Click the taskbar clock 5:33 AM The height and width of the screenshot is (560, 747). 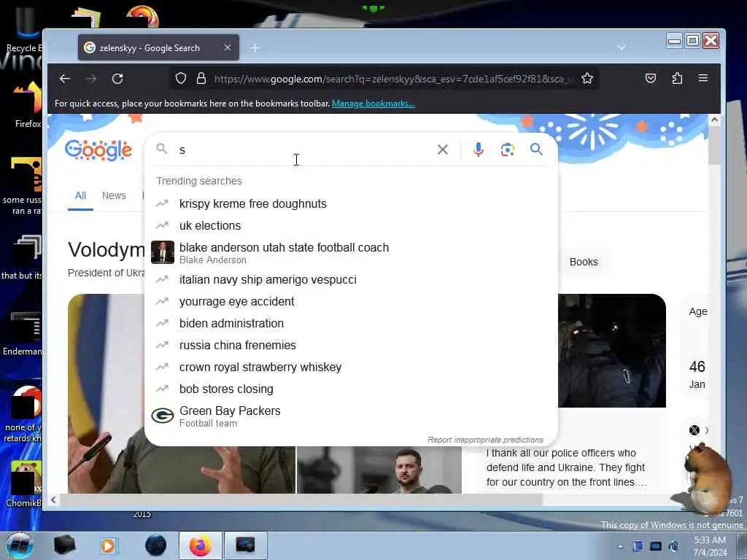[x=710, y=546]
